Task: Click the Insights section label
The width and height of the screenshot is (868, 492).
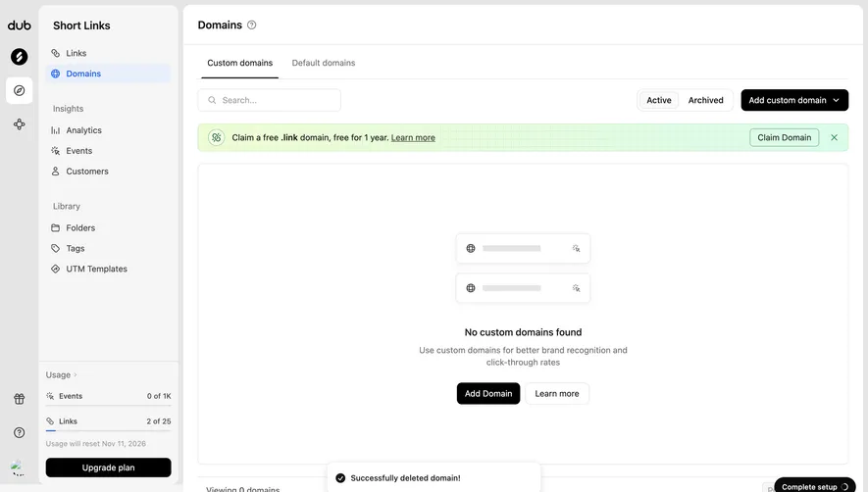Action: (68, 109)
